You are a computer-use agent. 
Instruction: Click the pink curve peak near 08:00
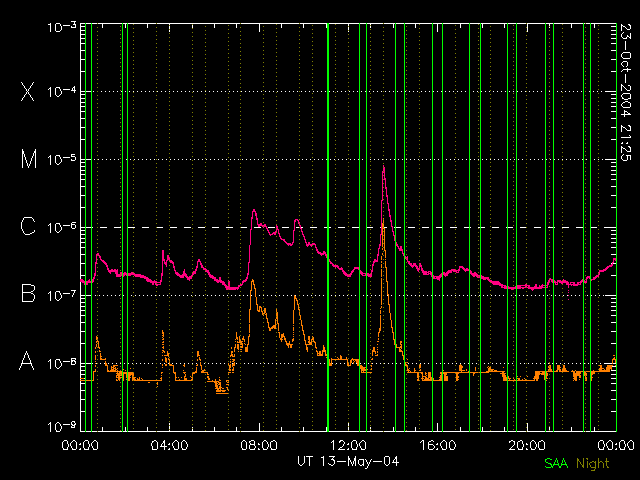(254, 211)
